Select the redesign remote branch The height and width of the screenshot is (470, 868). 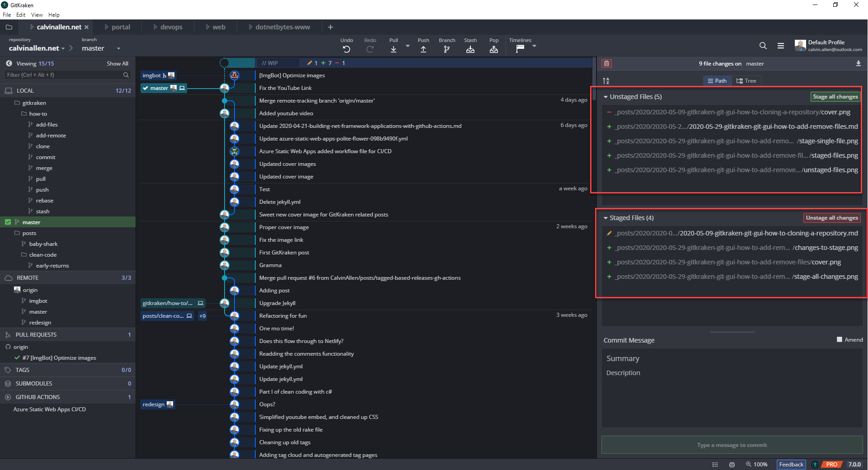coord(40,322)
